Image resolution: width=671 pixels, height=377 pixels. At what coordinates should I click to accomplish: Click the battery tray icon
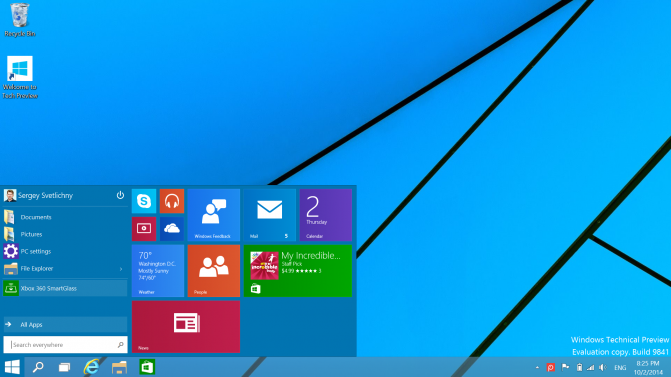coord(579,367)
